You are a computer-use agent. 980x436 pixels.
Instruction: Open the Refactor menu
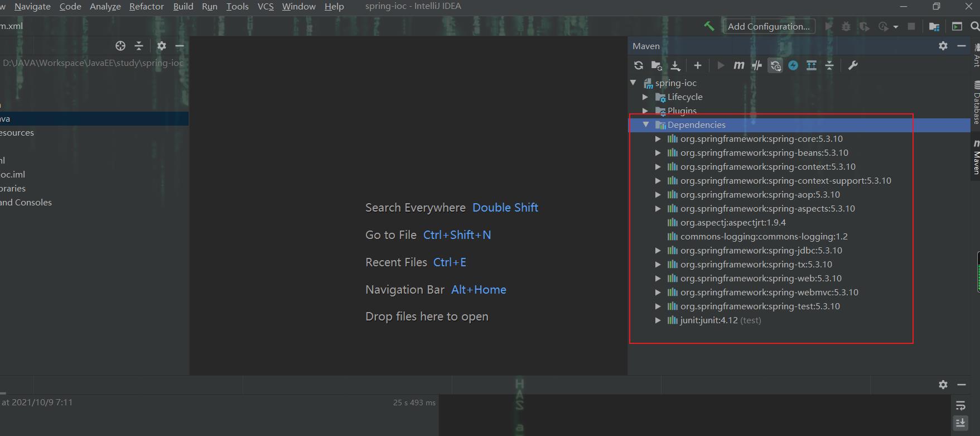point(147,6)
